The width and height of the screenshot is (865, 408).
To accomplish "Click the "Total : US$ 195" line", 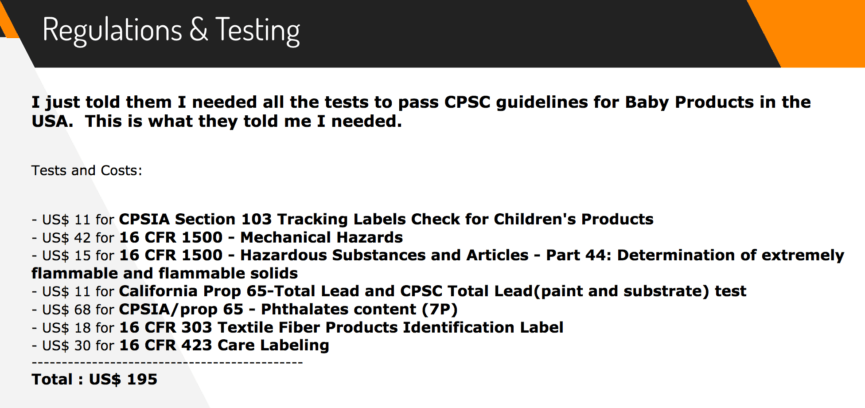I will click(94, 379).
